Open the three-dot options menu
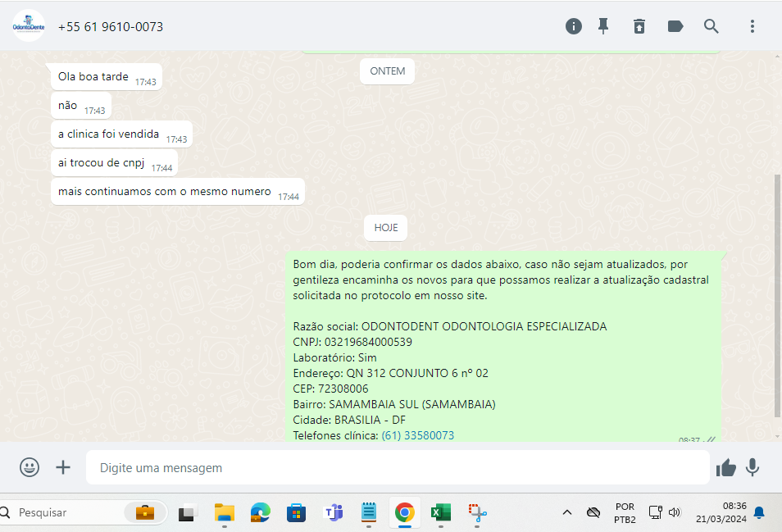 (x=752, y=26)
